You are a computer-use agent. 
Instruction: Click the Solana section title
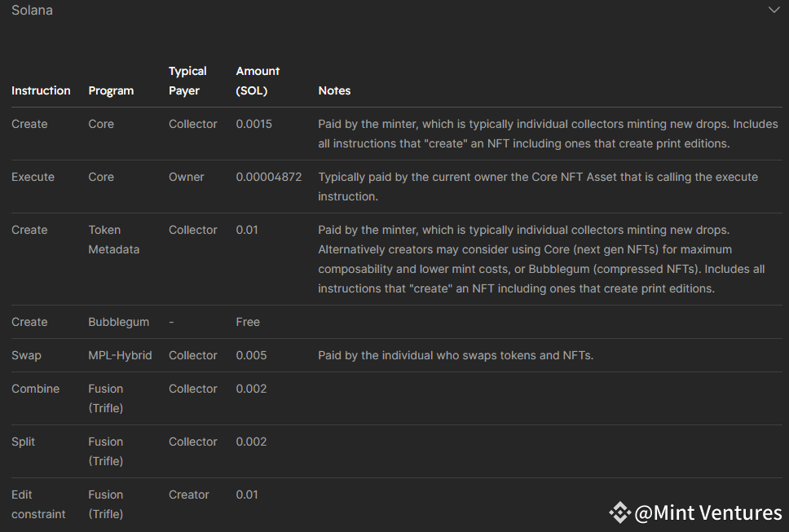coord(33,11)
